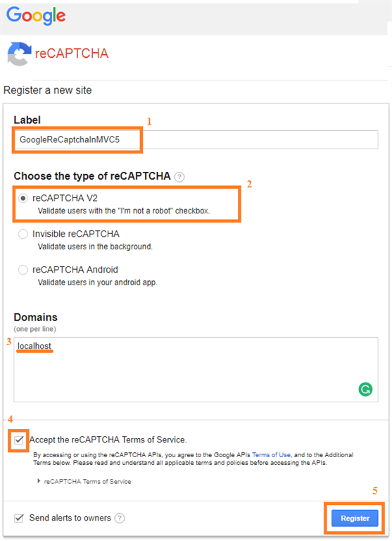
Task: Click the Label text field
Action: pyautogui.click(x=196, y=139)
